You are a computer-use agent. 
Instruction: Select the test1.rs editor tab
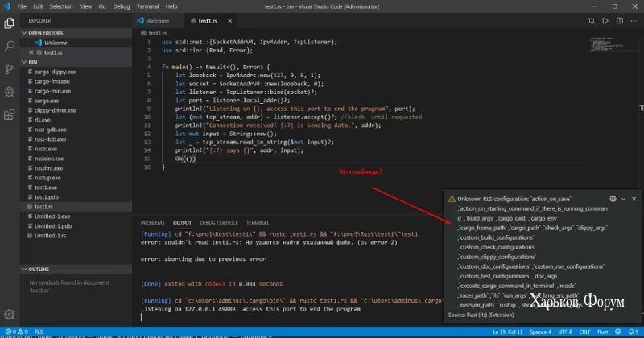208,21
